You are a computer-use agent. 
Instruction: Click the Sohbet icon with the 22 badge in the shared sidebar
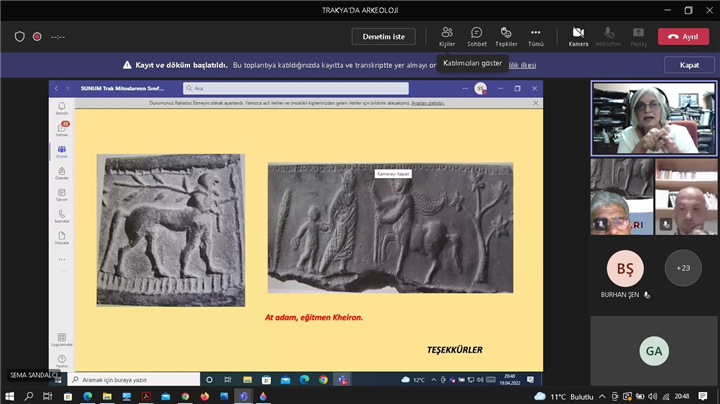[62, 129]
